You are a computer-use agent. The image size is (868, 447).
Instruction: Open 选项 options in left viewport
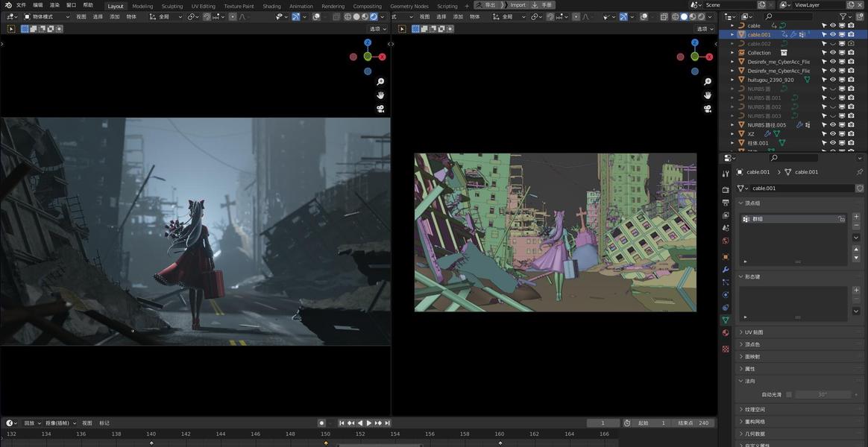click(x=378, y=29)
